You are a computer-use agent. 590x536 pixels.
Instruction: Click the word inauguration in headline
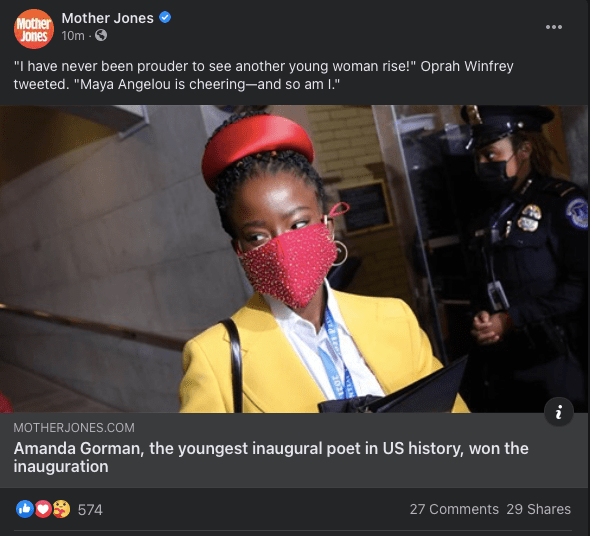pyautogui.click(x=61, y=467)
